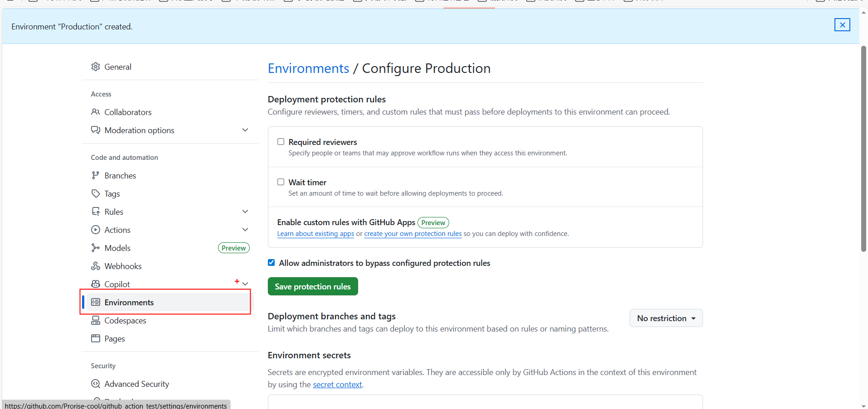Click the General gear icon
This screenshot has height=409, width=868.
95,67
